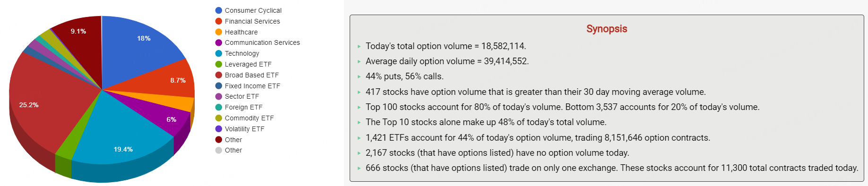Select the Financial Services legend marker
Image resolution: width=868 pixels, height=186 pixels.
[219, 21]
